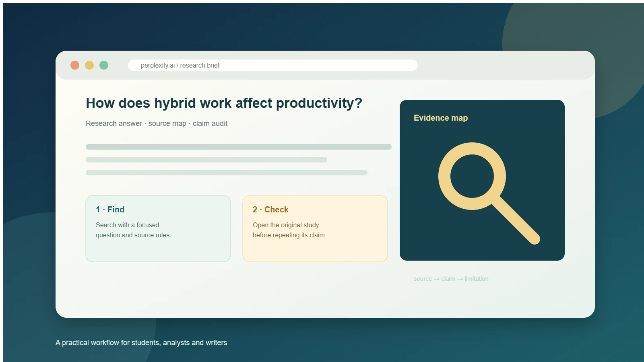Click the 'Research answer · source map · claim audit' subtitle
The height and width of the screenshot is (362, 644).
[157, 123]
